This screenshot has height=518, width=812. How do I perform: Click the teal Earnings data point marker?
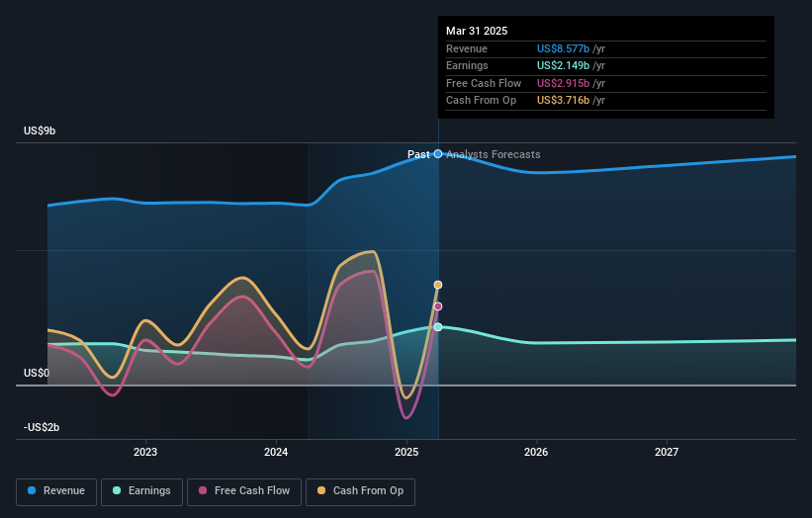(x=438, y=327)
